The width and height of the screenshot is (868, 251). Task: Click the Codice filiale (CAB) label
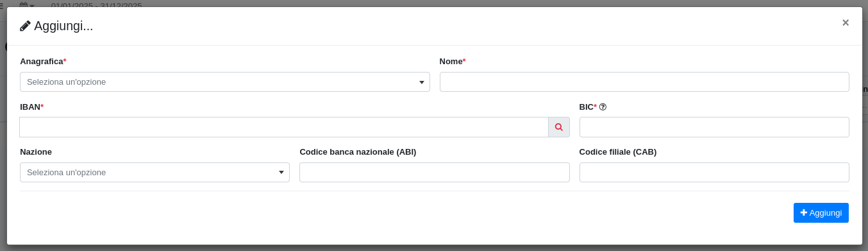618,152
